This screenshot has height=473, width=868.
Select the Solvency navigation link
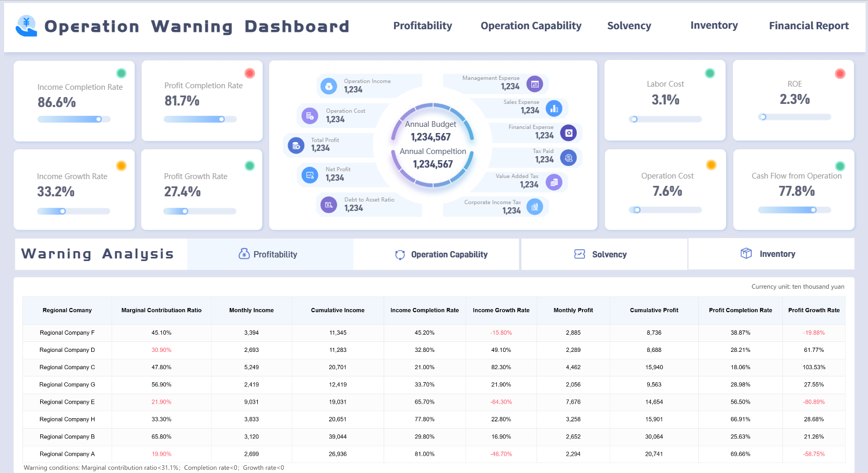628,26
